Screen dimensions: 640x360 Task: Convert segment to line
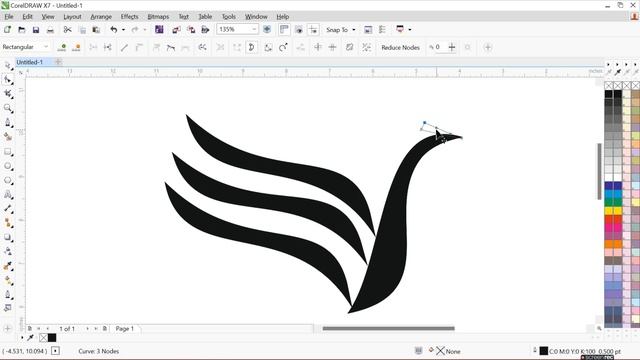[124, 47]
